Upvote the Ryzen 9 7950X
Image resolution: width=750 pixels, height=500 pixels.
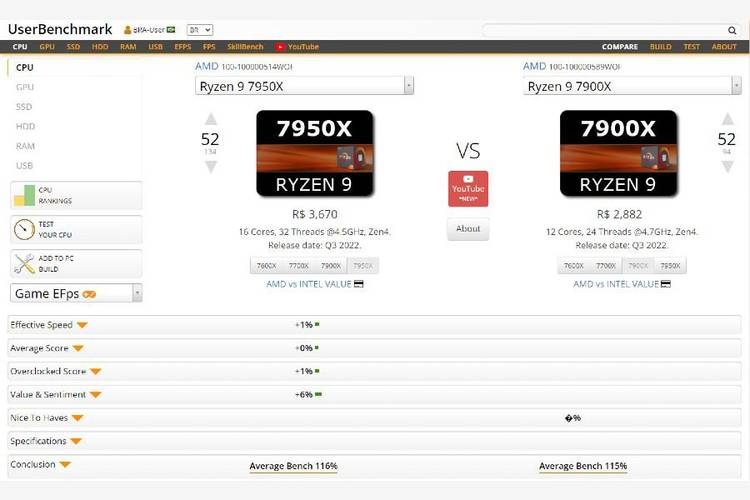click(x=210, y=119)
